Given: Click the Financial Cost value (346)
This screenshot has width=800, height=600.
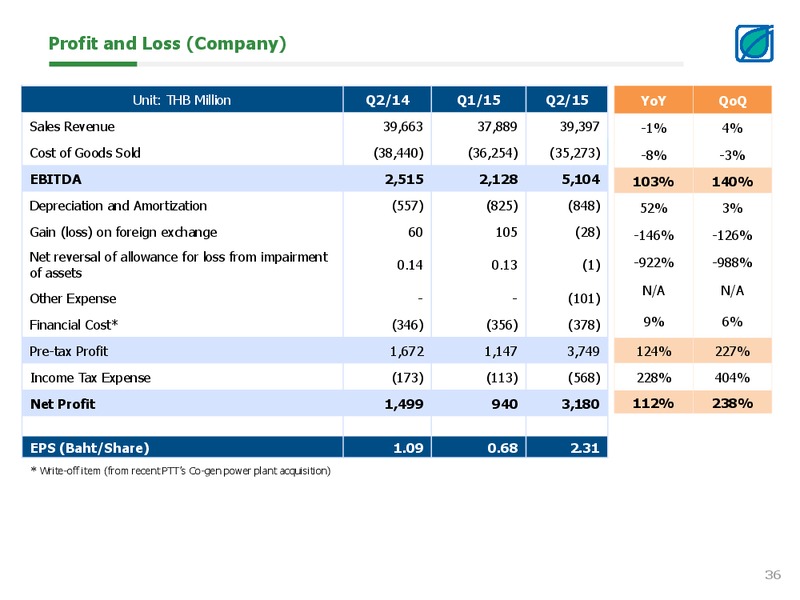Looking at the screenshot, I should tap(408, 325).
